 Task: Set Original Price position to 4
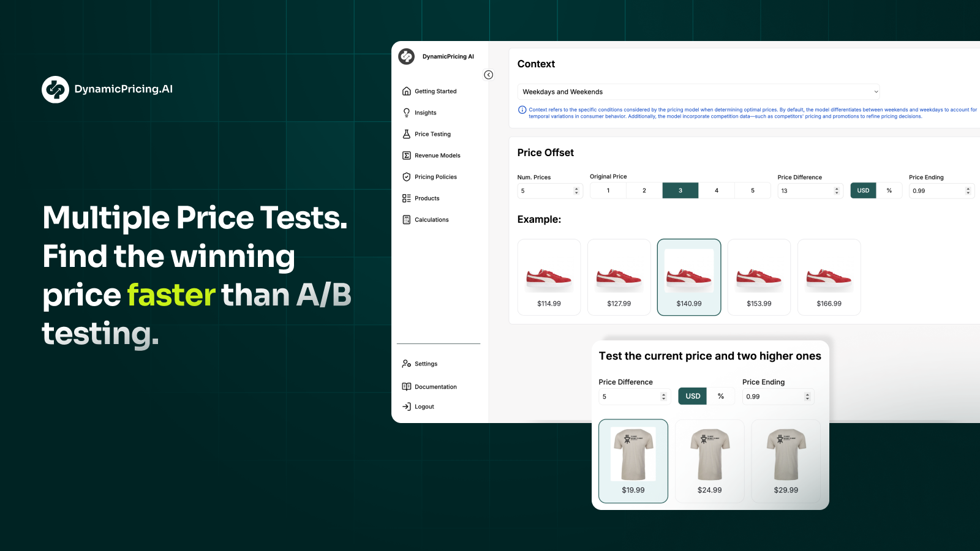(717, 190)
